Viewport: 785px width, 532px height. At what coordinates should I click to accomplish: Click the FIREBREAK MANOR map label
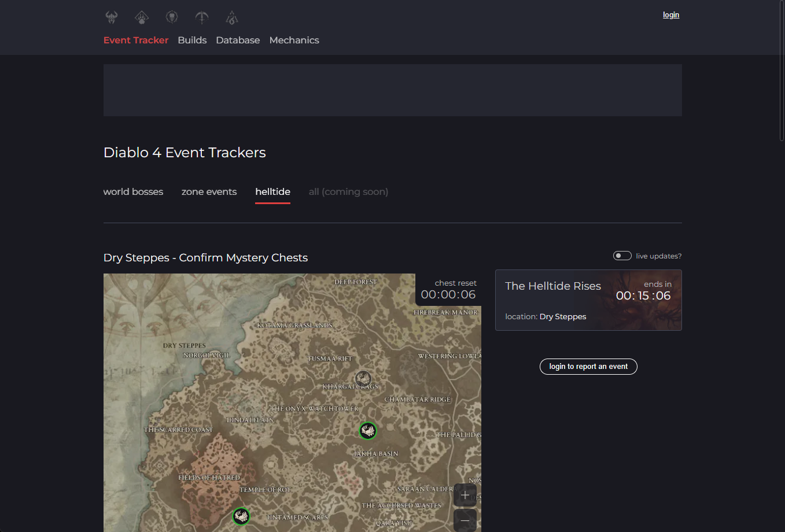(x=446, y=312)
